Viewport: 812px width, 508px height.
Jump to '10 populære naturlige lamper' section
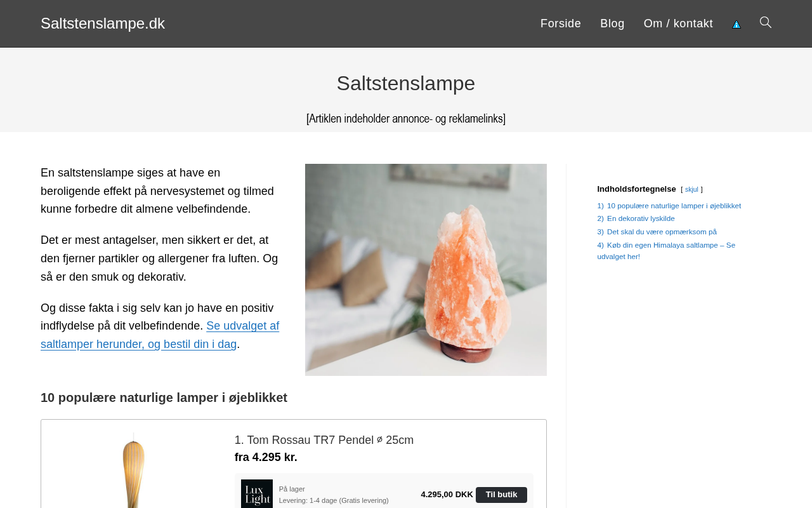(674, 206)
